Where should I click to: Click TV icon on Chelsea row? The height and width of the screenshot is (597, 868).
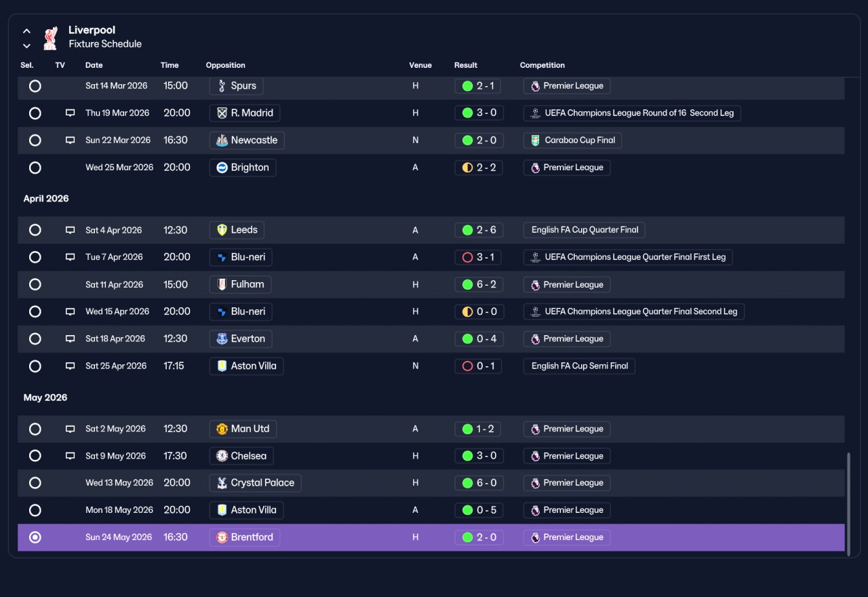tap(70, 456)
